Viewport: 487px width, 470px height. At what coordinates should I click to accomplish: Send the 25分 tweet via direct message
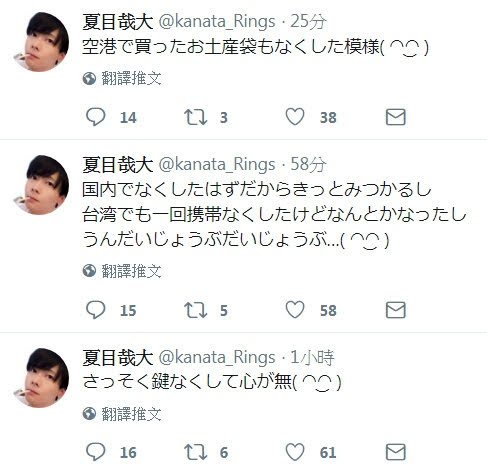[396, 117]
